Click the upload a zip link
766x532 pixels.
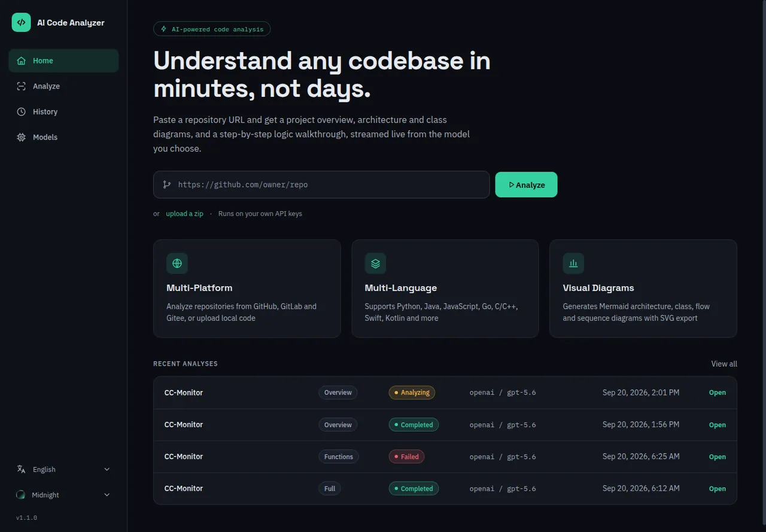pyautogui.click(x=184, y=214)
